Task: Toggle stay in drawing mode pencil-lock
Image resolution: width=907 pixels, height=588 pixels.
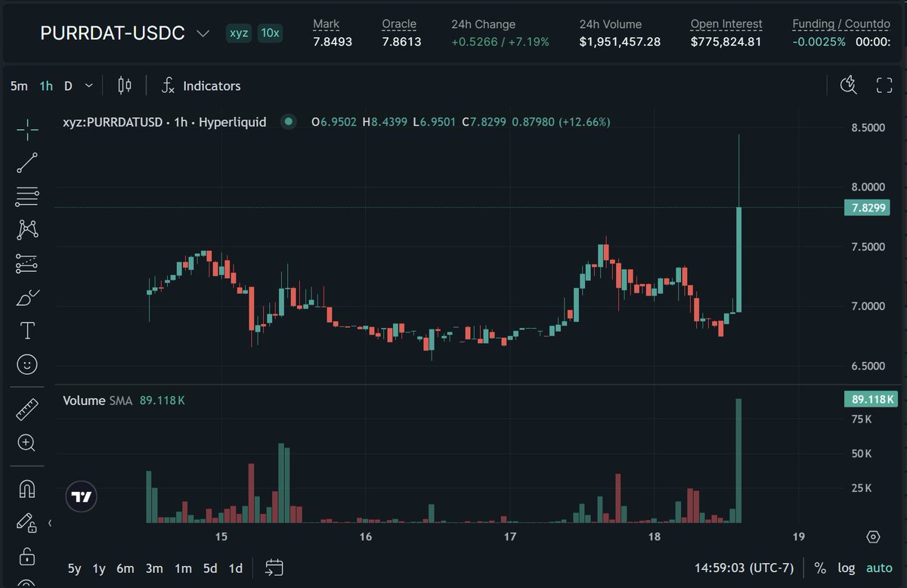Action: (x=27, y=522)
